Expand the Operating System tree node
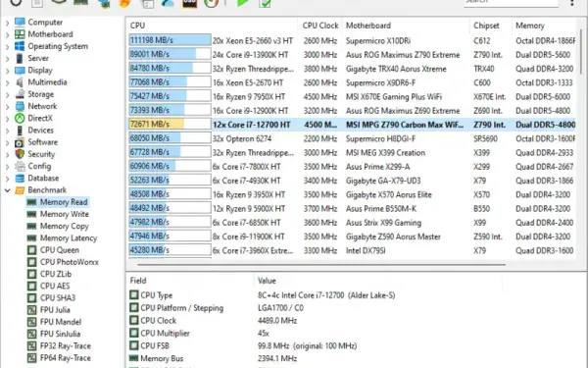588x368 pixels. tap(7, 47)
